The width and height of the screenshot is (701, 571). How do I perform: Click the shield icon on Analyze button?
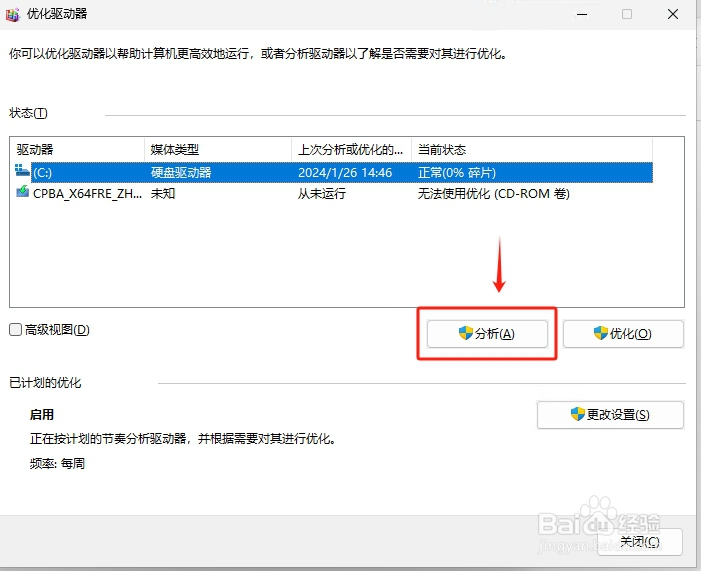point(466,333)
